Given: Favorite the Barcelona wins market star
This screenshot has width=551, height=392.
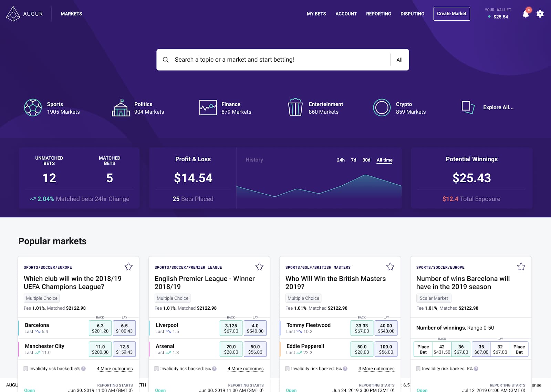Looking at the screenshot, I should [x=521, y=267].
